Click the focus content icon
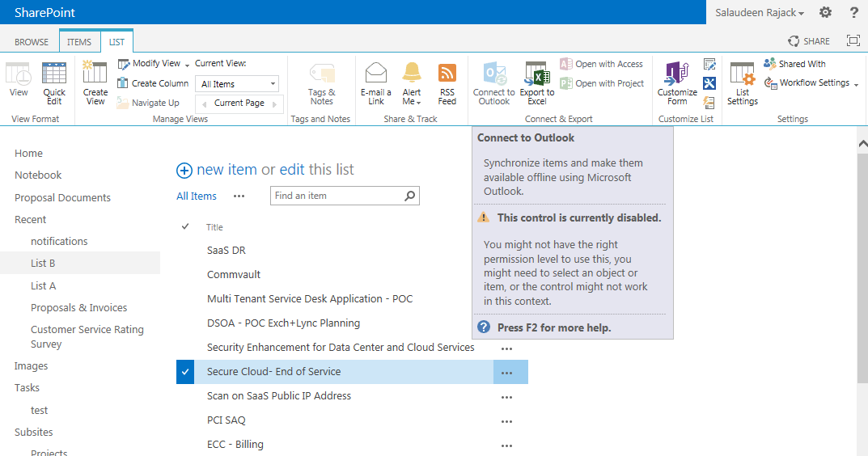The image size is (868, 456). 853,40
